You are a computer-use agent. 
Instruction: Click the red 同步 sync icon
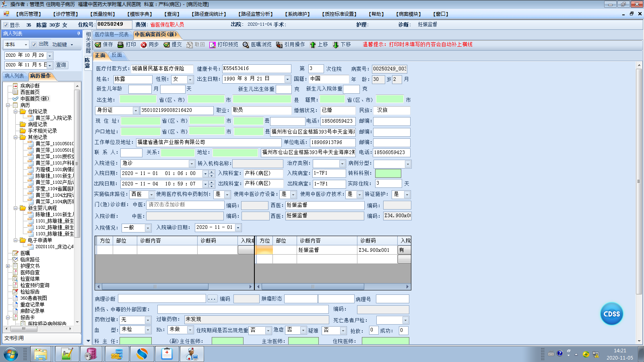[144, 45]
